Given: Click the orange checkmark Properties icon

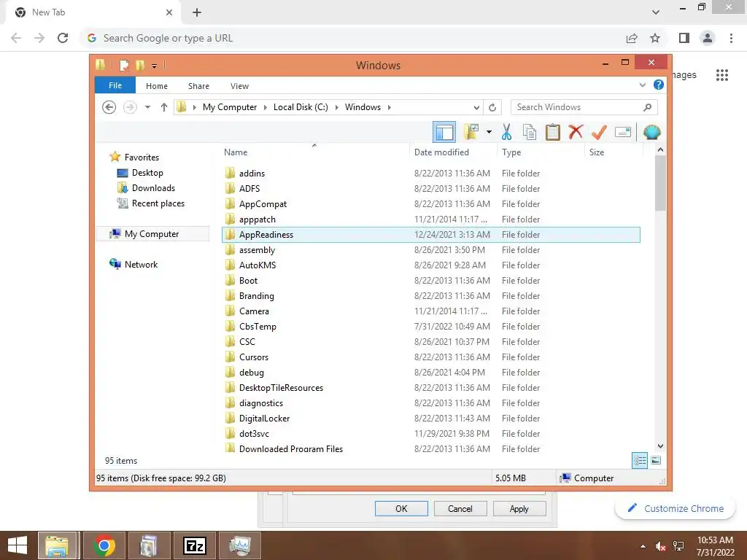Looking at the screenshot, I should coord(599,132).
